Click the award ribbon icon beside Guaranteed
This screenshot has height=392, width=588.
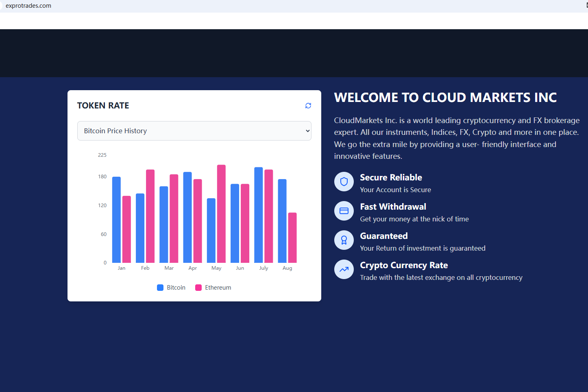point(344,240)
